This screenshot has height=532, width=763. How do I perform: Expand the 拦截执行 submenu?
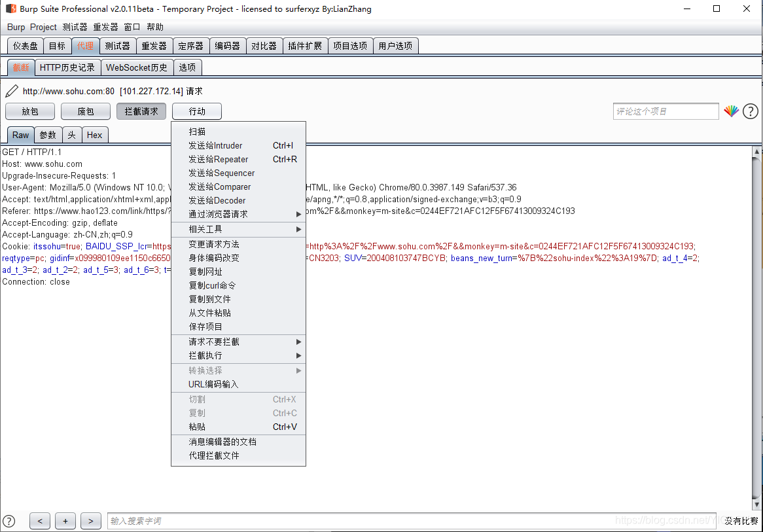click(x=238, y=355)
